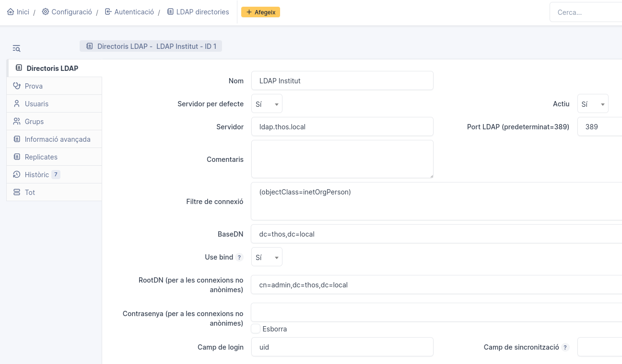Viewport: 622px width, 364px height.
Task: Go to the Autenticació breadcrumb link
Action: pos(129,12)
